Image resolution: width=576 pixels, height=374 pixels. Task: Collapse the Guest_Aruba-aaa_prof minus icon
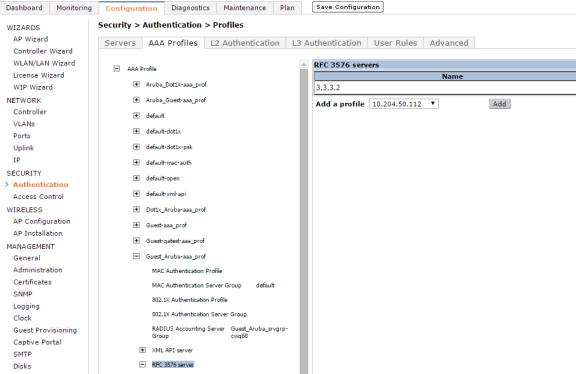click(136, 256)
